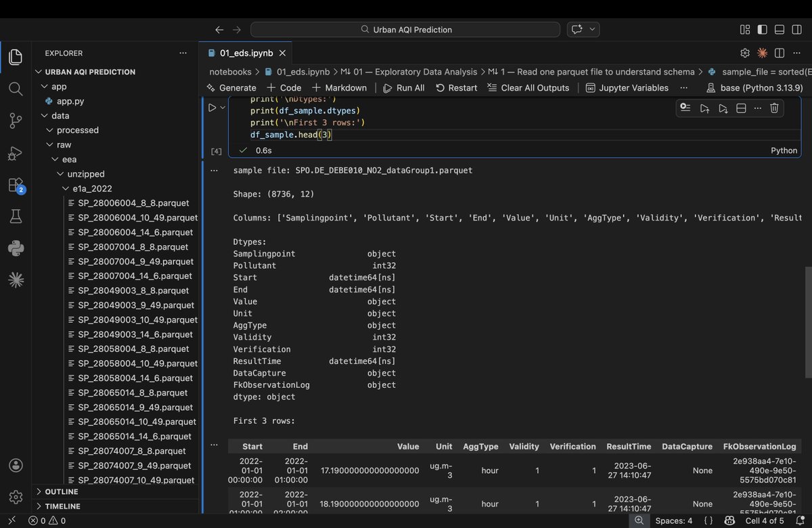This screenshot has width=812, height=528.
Task: Open notebook toolbar overflow ellipsis
Action: tap(683, 88)
